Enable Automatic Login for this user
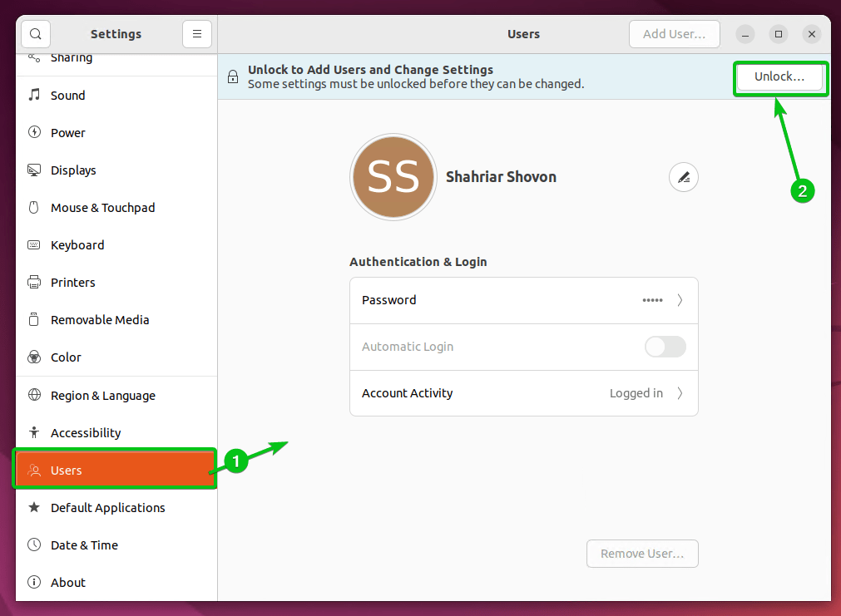Screen dimensions: 841x616 click(x=665, y=347)
